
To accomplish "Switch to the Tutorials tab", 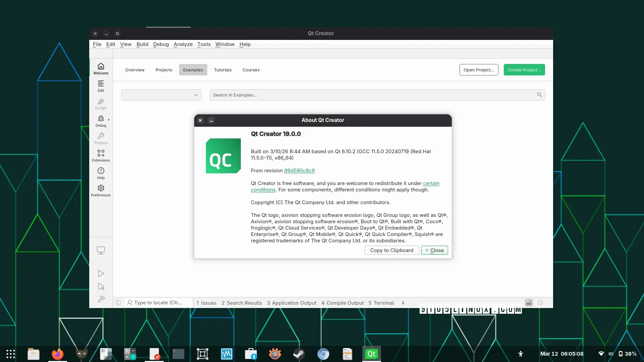I will pos(223,70).
